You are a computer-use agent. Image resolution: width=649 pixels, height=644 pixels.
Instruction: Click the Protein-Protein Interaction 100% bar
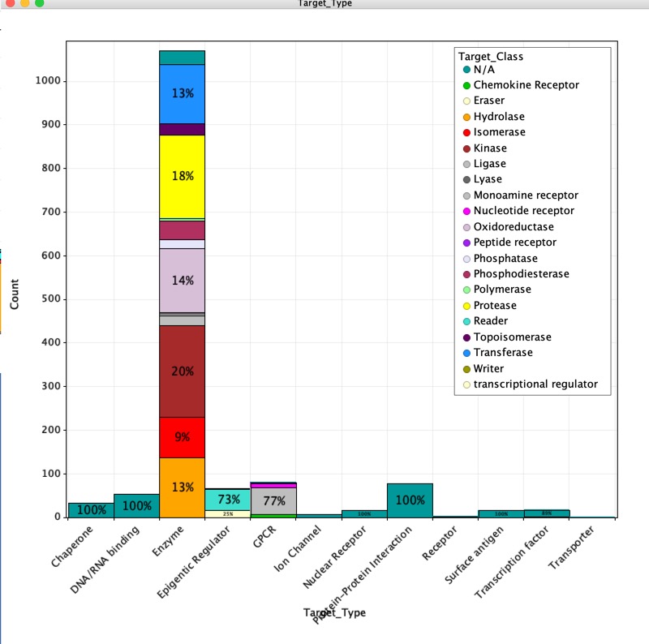[410, 500]
